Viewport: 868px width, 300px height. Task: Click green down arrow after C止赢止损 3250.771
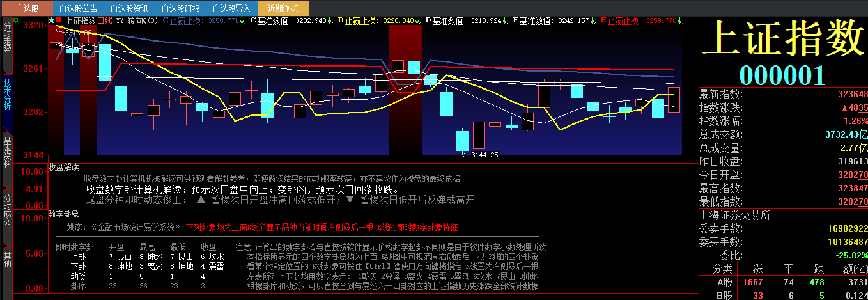[243, 20]
